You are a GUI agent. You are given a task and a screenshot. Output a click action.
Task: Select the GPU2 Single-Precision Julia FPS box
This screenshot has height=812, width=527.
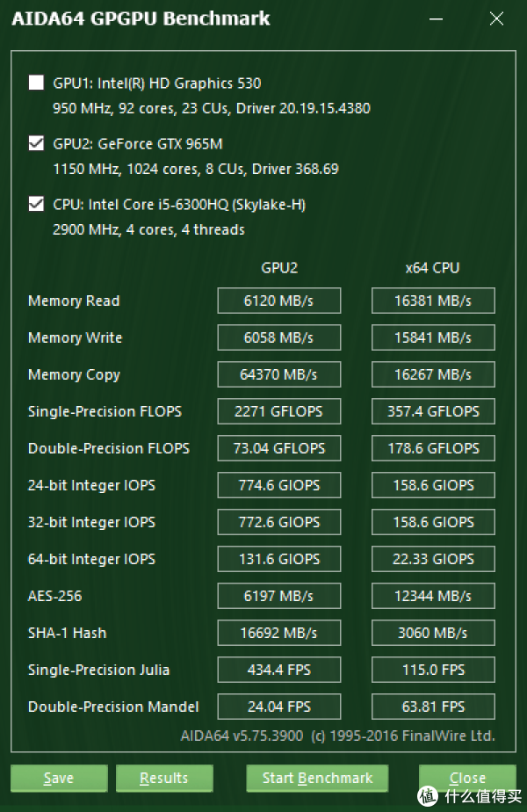(x=279, y=670)
